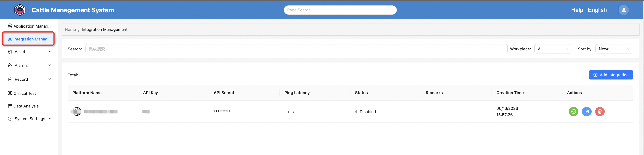Click the Help link in header
This screenshot has height=155, width=644.
577,10
